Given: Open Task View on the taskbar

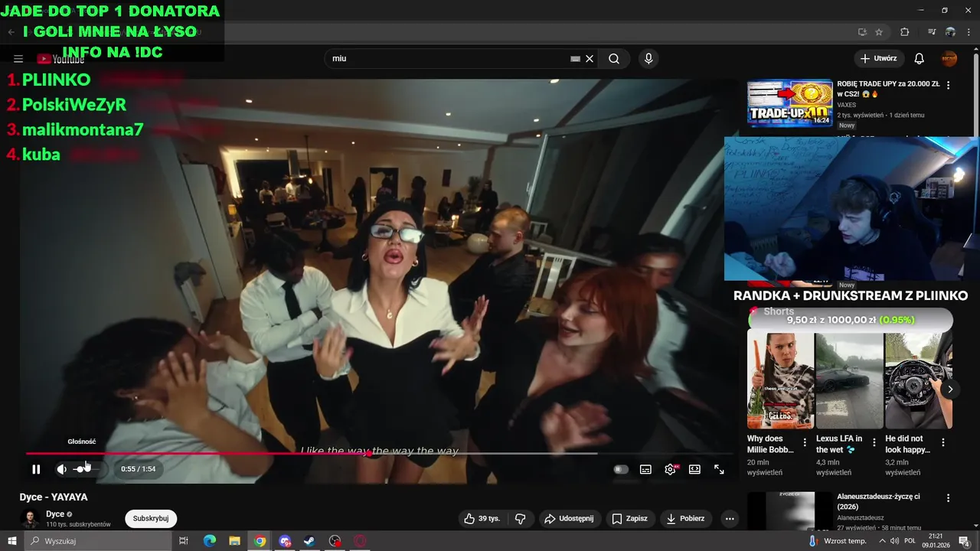Looking at the screenshot, I should [184, 541].
